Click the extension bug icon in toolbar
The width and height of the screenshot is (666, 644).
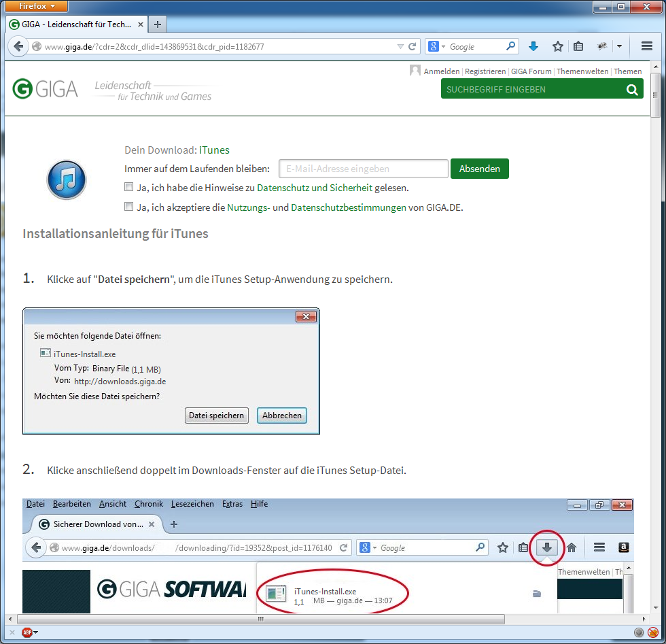602,46
